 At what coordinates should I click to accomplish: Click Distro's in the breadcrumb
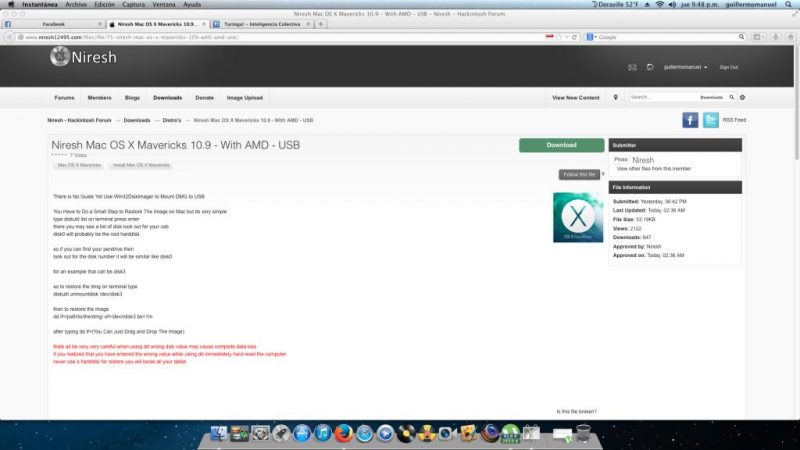click(x=172, y=120)
